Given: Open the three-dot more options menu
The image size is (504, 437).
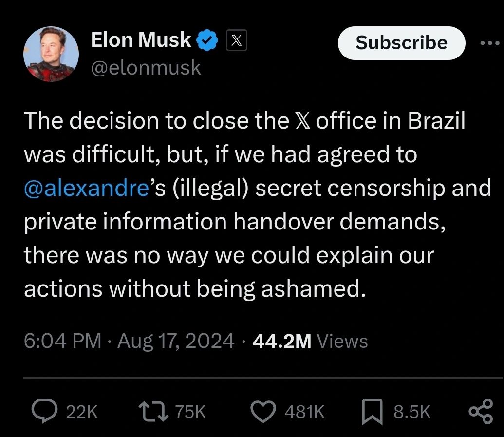Looking at the screenshot, I should click(490, 43).
